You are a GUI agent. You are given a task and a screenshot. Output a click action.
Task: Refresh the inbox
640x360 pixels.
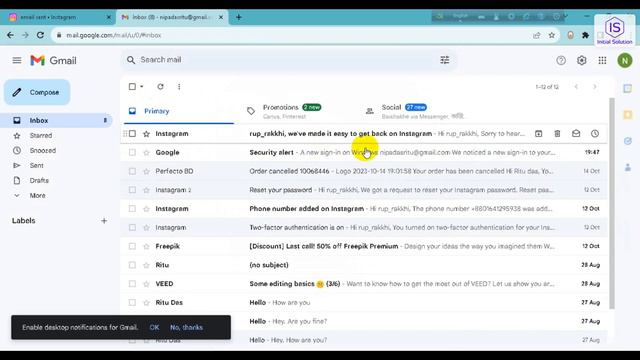pos(160,87)
